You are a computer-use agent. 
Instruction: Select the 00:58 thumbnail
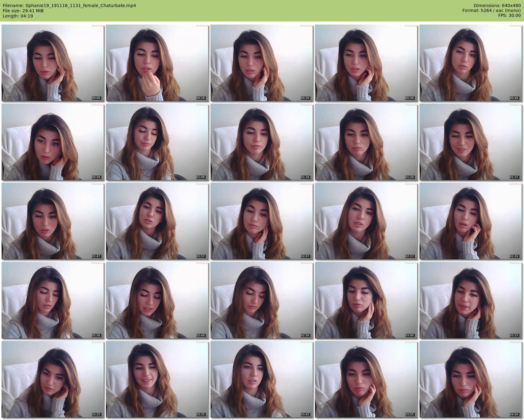pos(53,142)
